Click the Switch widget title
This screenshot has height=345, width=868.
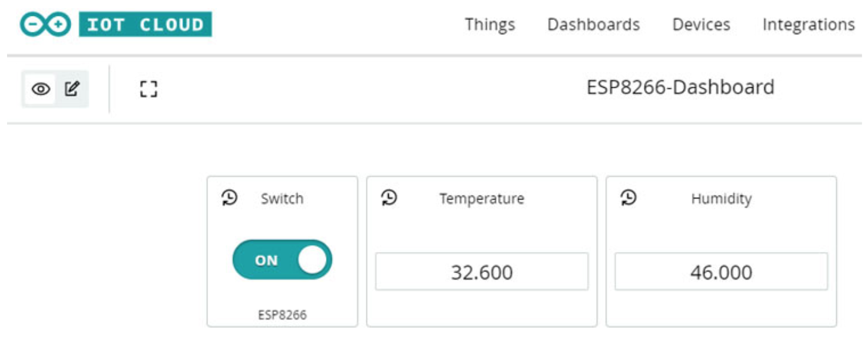[282, 198]
